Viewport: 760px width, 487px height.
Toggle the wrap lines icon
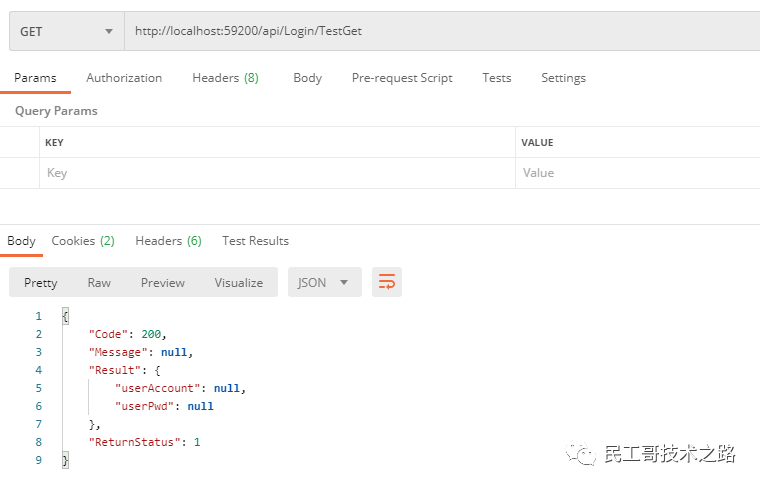(386, 282)
